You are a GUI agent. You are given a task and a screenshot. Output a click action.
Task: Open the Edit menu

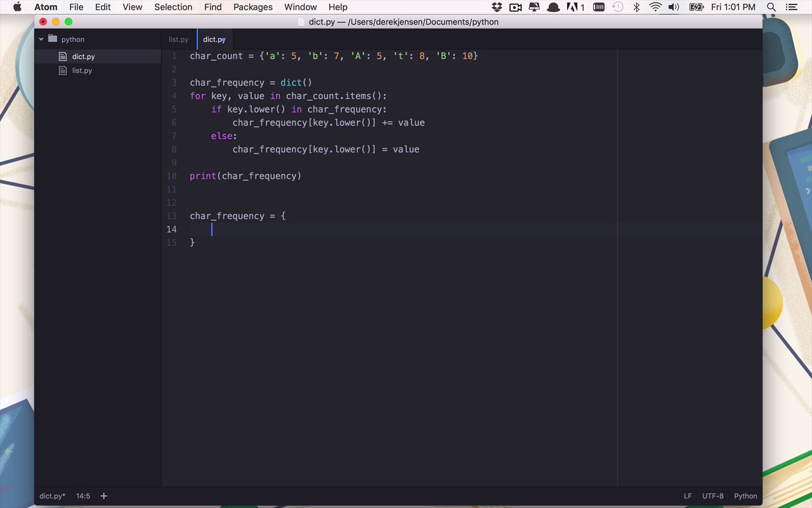(103, 7)
